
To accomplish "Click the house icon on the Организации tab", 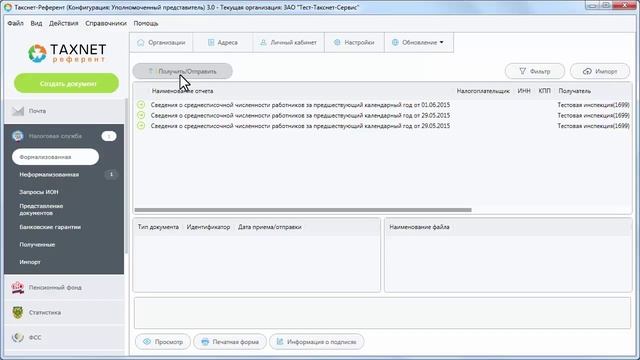I will click(x=141, y=42).
